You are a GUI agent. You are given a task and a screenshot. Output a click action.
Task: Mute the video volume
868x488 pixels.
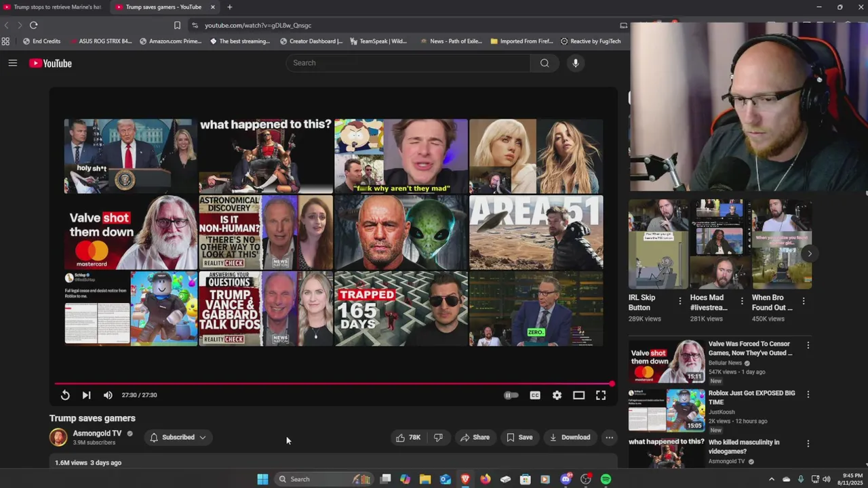(108, 395)
